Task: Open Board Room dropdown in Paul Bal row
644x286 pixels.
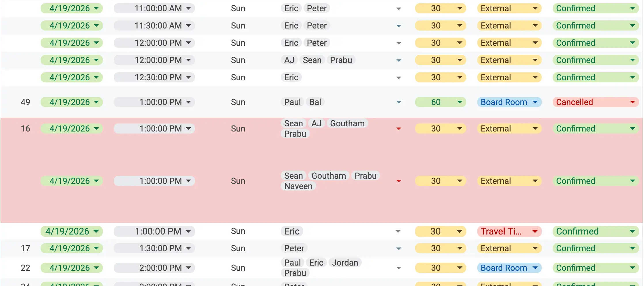Action: 509,102
